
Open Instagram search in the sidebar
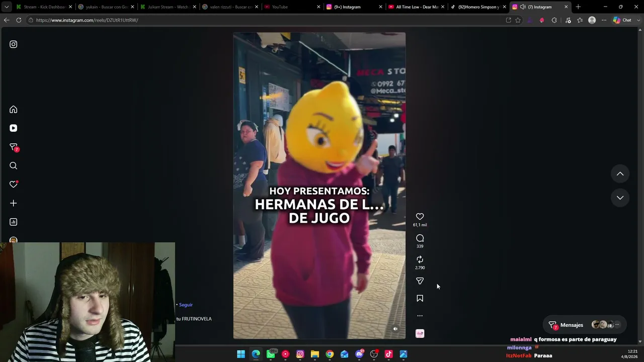pos(14,166)
